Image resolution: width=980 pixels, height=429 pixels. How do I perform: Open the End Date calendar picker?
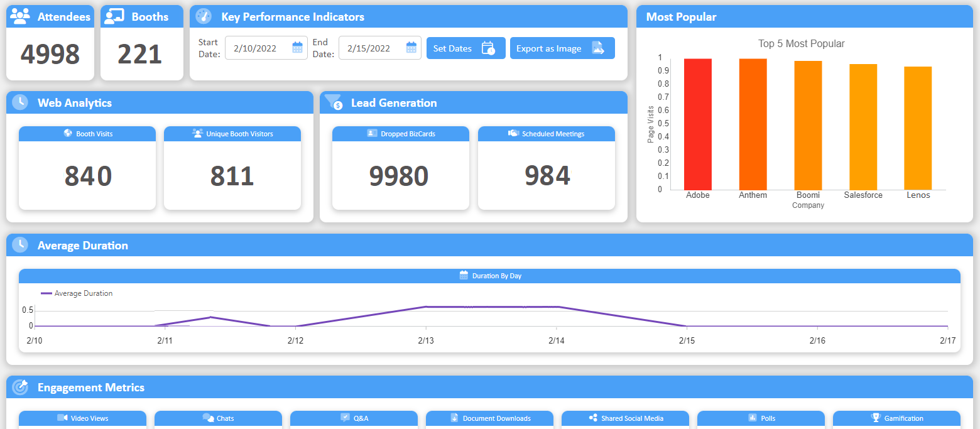411,48
